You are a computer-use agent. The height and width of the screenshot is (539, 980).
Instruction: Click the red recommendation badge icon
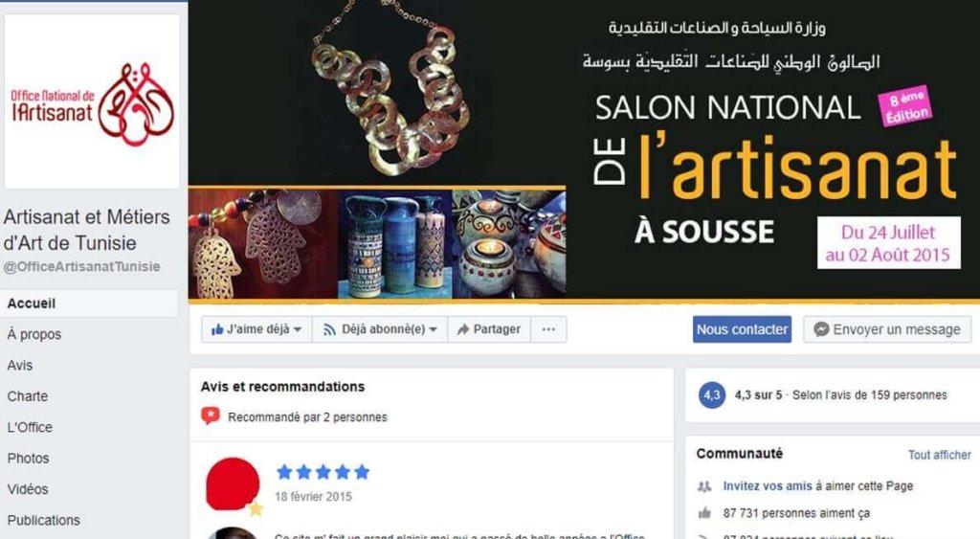[211, 415]
